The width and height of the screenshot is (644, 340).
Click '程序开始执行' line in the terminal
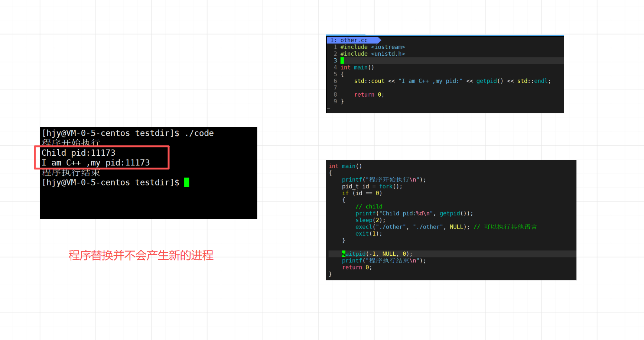pos(71,142)
